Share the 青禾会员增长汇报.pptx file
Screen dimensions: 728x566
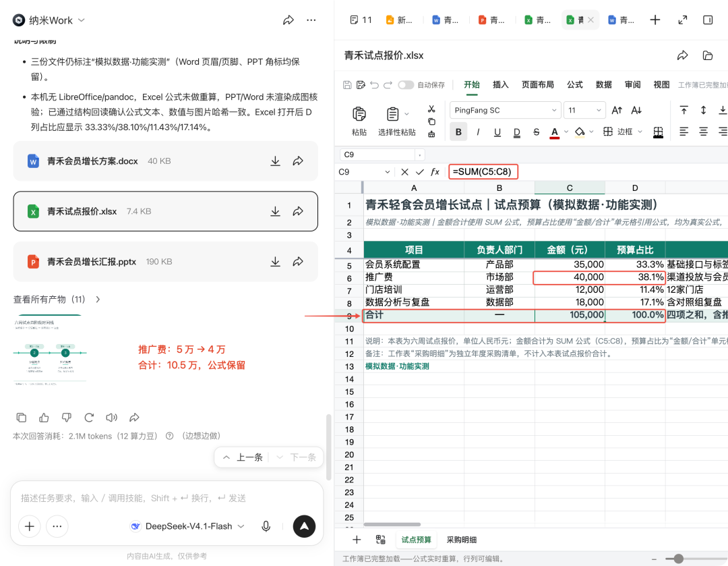tap(298, 262)
